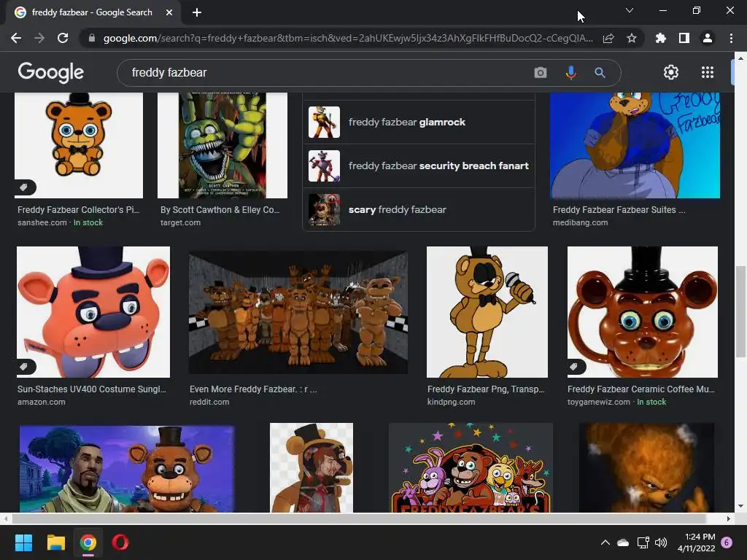Click the sanshee.com source link
Screen dimensions: 747x560
pyautogui.click(x=42, y=222)
